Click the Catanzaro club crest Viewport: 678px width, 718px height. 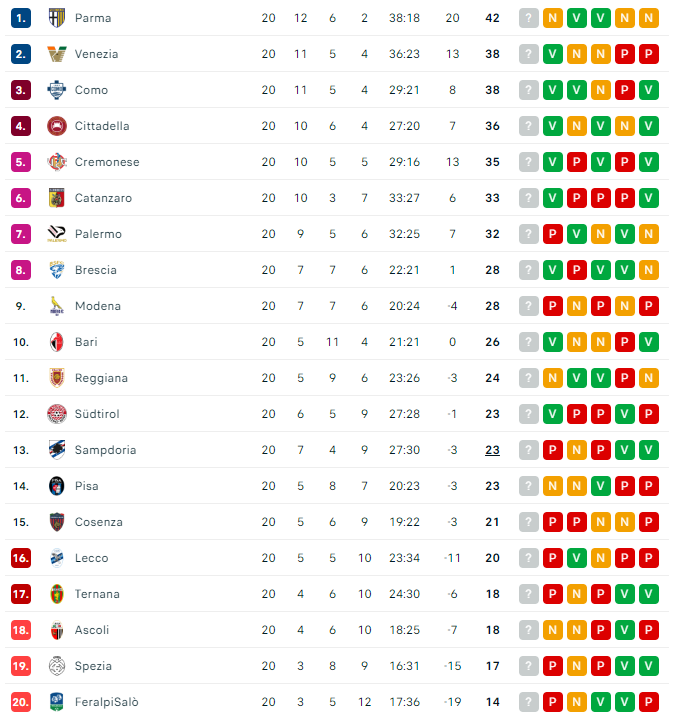pos(56,198)
